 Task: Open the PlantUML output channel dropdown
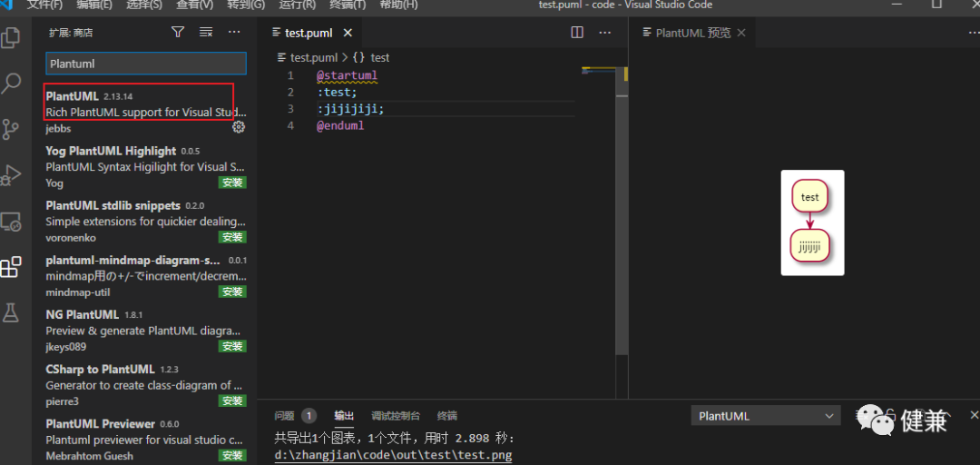(766, 416)
